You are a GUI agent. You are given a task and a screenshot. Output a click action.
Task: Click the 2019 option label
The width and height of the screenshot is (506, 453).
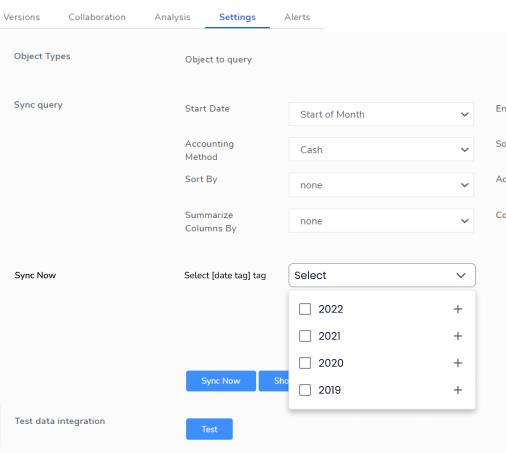[329, 390]
